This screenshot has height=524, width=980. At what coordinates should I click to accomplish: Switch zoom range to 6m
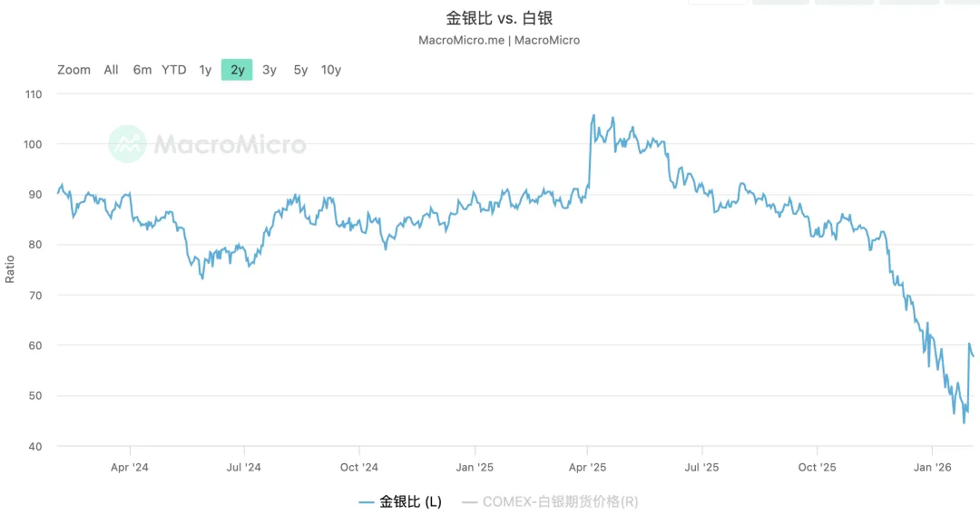(x=142, y=70)
